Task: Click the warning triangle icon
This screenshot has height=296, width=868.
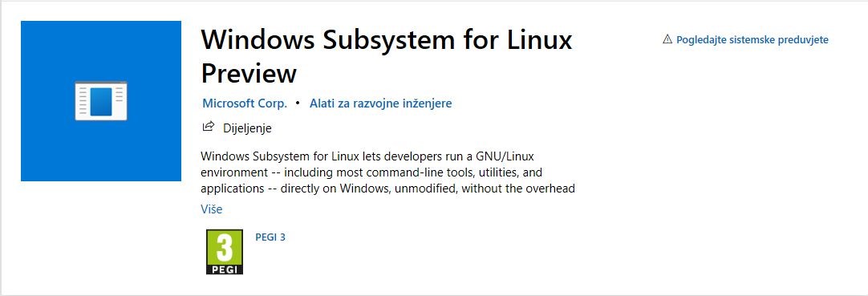Action: 667,40
